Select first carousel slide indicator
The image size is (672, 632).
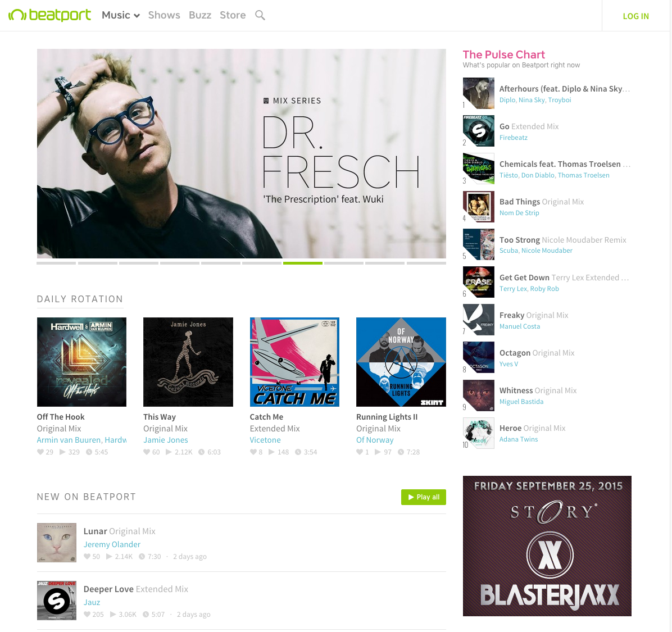click(57, 263)
